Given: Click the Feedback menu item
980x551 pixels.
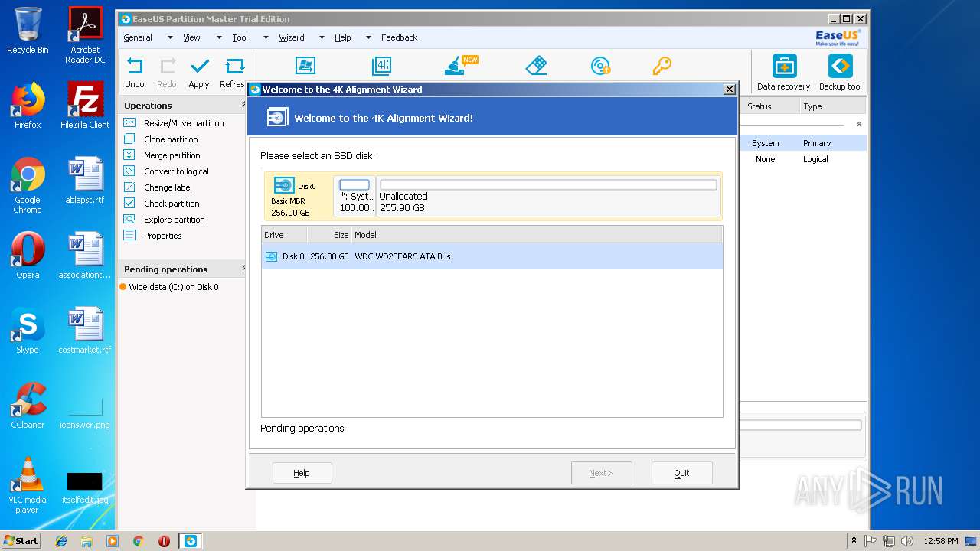Looking at the screenshot, I should click(x=399, y=37).
